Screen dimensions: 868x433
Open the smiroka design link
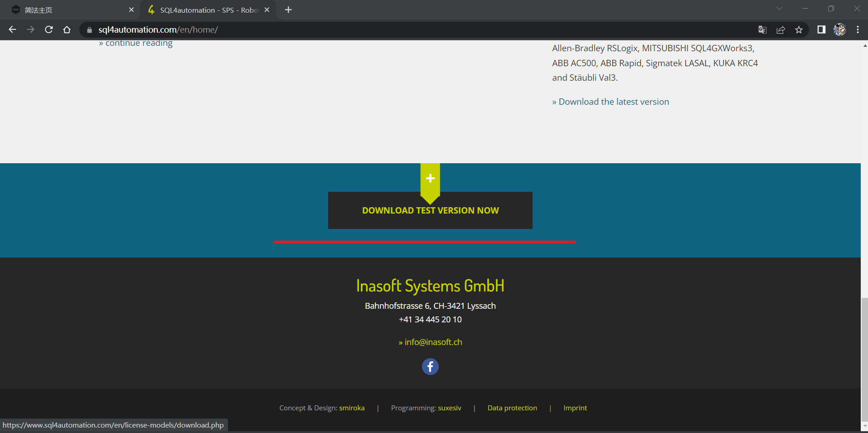[352, 408]
